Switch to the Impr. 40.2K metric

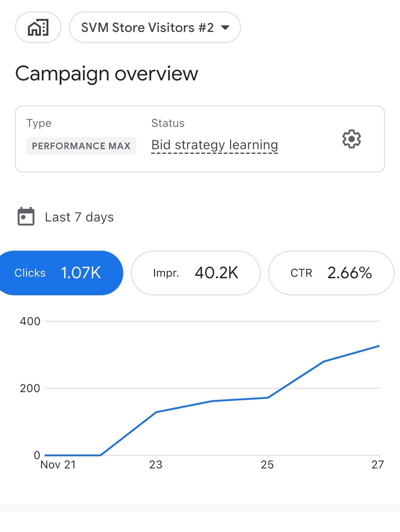[x=195, y=273]
